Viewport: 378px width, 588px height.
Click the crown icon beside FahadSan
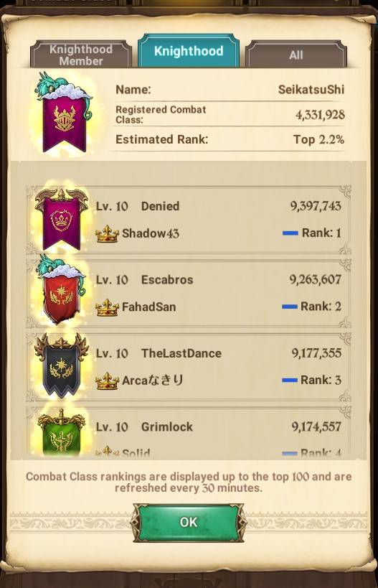(107, 307)
